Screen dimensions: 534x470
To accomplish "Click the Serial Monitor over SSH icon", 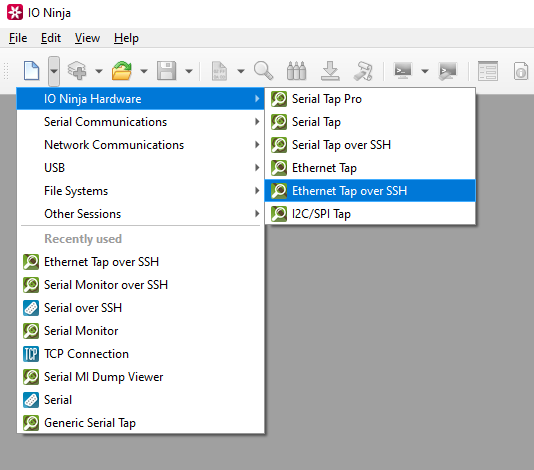I will pyautogui.click(x=31, y=285).
